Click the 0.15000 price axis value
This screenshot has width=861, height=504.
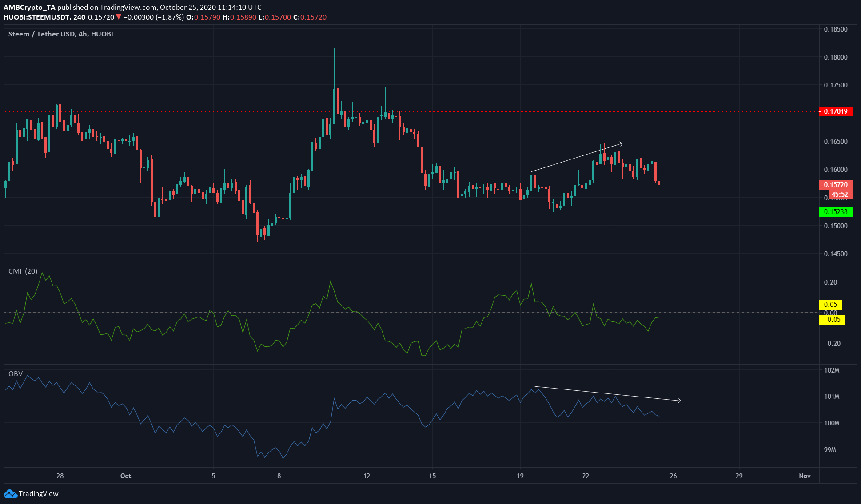click(x=836, y=226)
